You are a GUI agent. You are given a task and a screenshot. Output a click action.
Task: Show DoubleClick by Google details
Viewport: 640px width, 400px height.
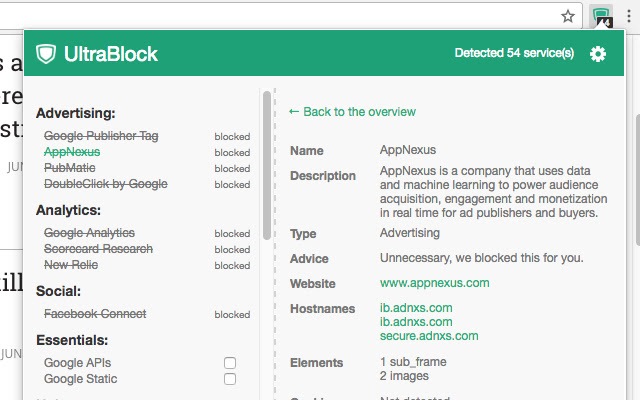105,184
